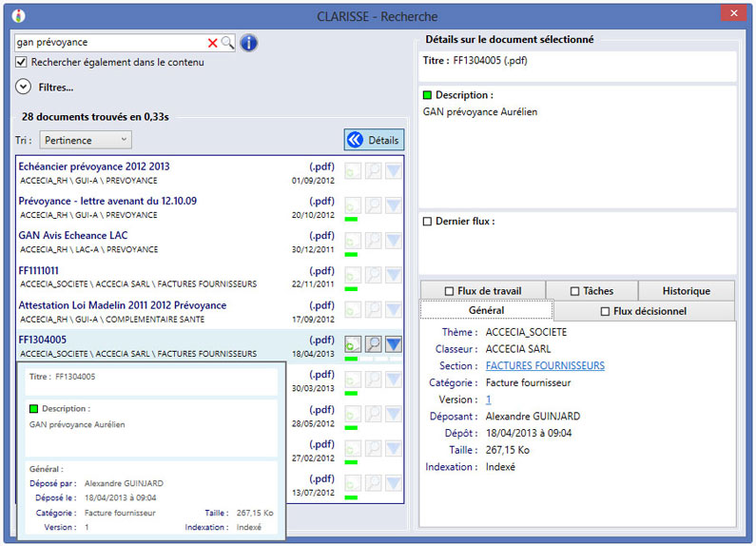Toggle 'Rechercher également dans le contenu' checkbox
756x546 pixels.
(x=22, y=63)
